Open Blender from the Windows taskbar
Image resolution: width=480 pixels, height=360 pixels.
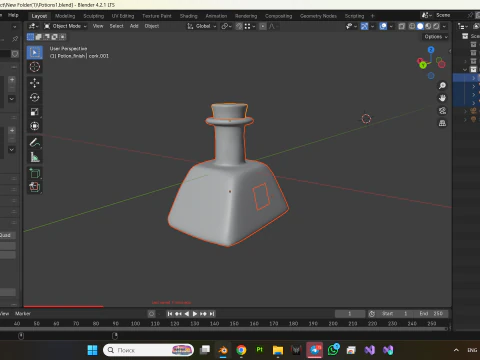tap(223, 350)
